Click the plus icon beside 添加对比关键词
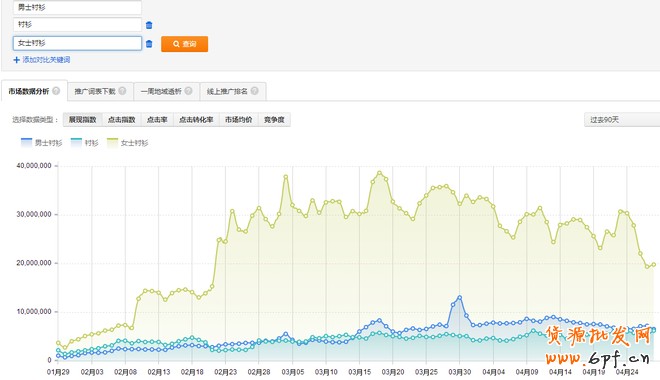Image resolution: width=660 pixels, height=380 pixels. (16, 60)
